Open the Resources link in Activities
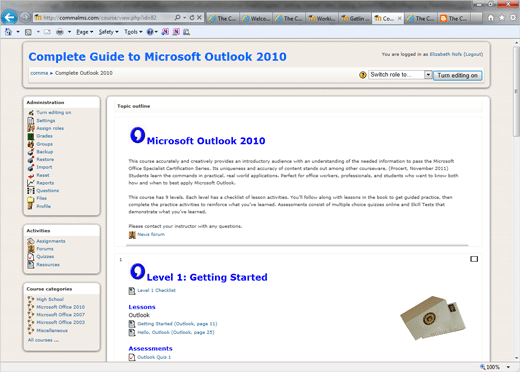The width and height of the screenshot is (520, 372). [48, 265]
